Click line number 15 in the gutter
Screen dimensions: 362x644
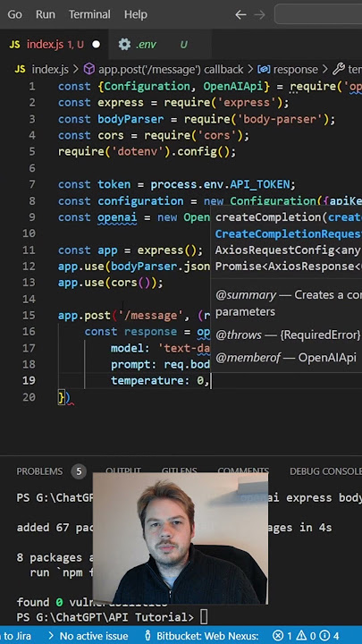(x=29, y=316)
